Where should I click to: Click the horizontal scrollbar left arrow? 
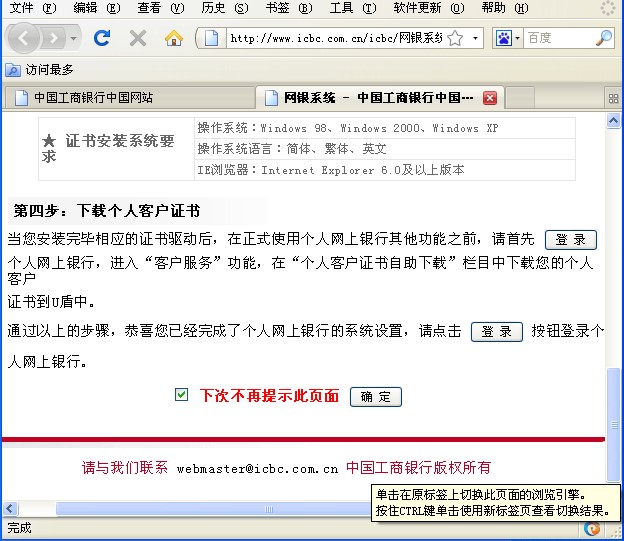point(10,509)
